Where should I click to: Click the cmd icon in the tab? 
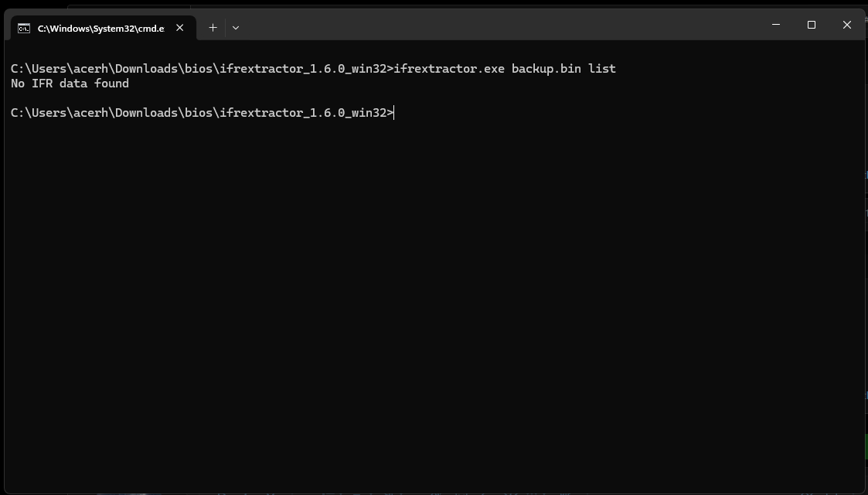pos(24,29)
